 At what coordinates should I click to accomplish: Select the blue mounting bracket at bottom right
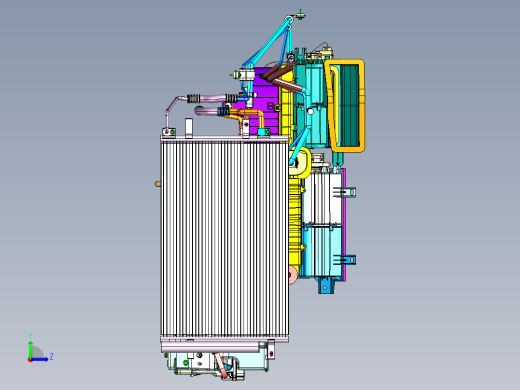point(326,286)
